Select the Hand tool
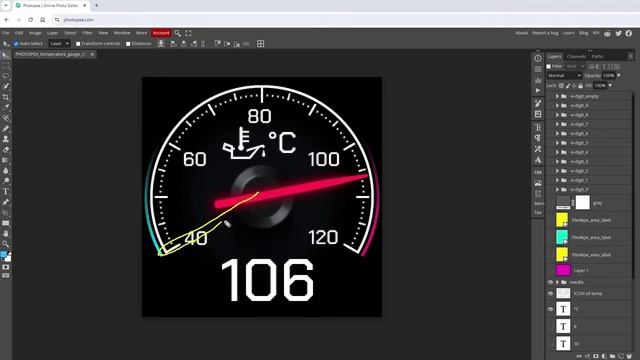This screenshot has width=640, height=360. (x=6, y=233)
